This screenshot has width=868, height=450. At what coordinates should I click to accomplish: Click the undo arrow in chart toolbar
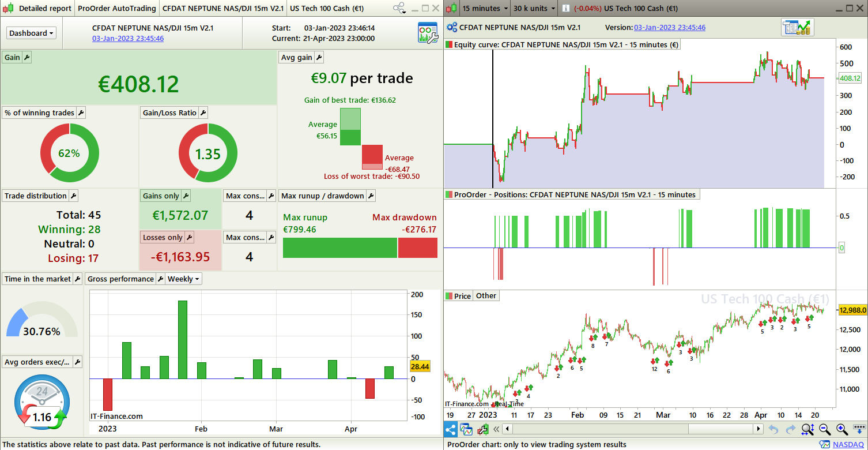click(773, 429)
